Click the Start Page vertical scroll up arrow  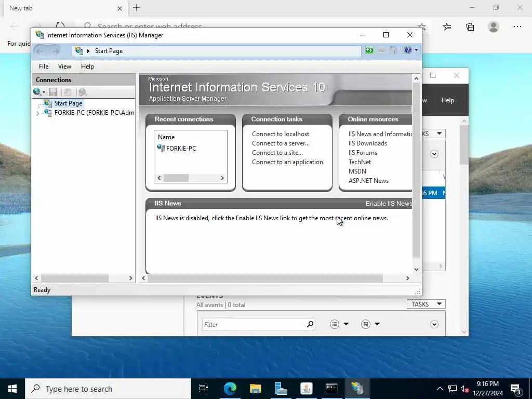[416, 79]
